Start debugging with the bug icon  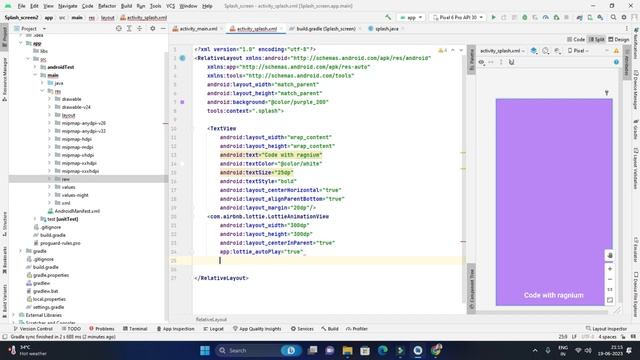pos(524,18)
